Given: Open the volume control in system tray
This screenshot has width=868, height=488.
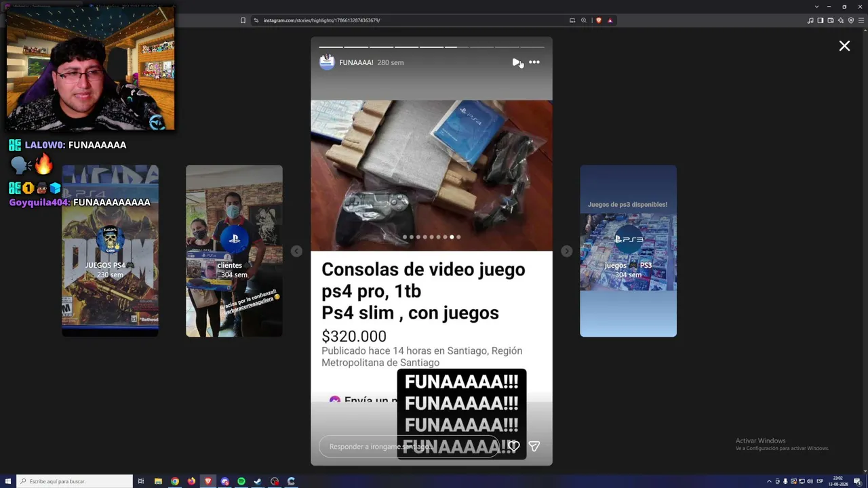Looking at the screenshot, I should [810, 481].
